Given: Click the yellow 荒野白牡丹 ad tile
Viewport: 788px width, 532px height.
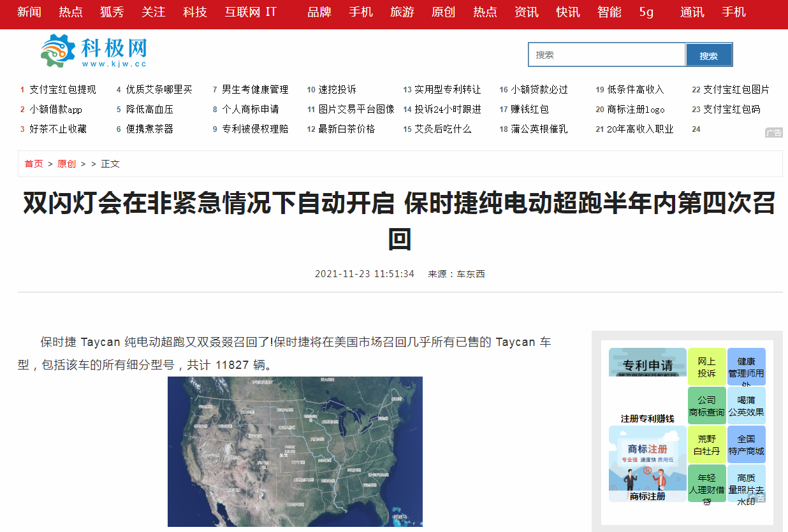Looking at the screenshot, I should [707, 445].
